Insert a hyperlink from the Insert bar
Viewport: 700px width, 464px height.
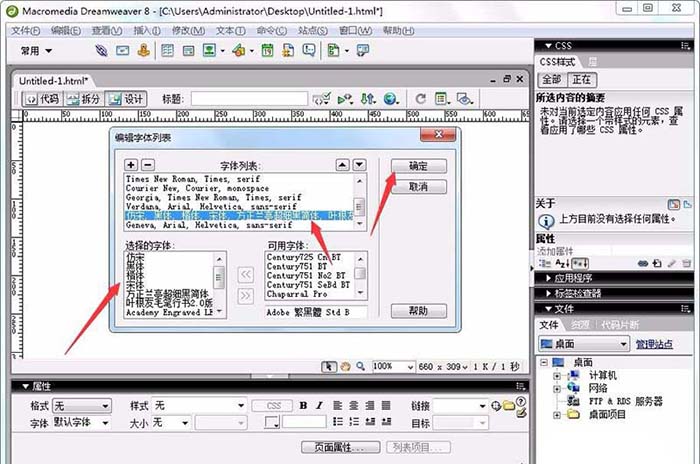click(101, 50)
